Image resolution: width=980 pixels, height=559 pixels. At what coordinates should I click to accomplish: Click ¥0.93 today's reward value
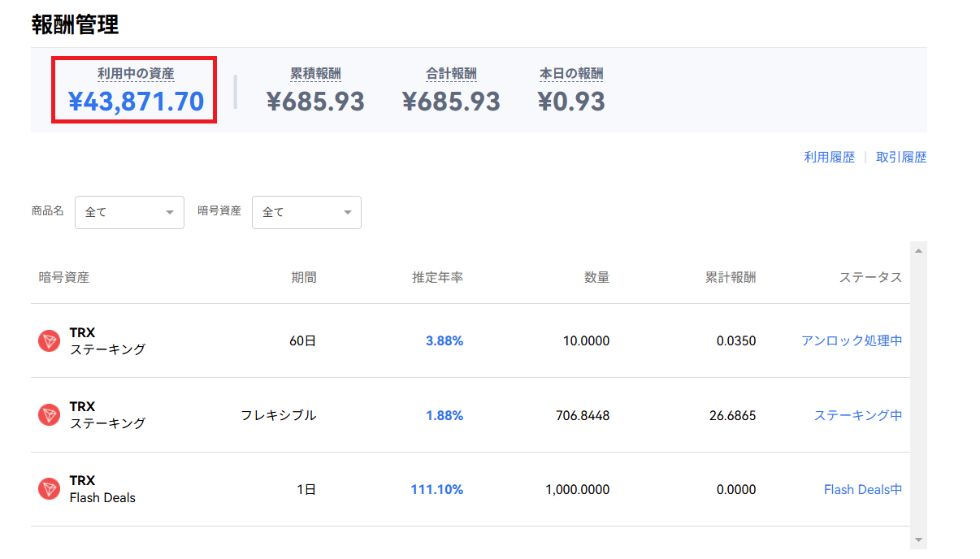[x=571, y=102]
